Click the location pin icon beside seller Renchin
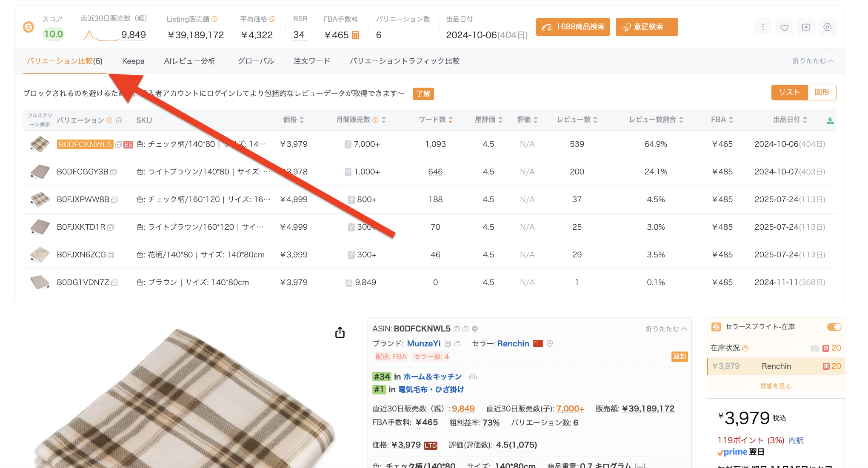This screenshot has width=868, height=468. pos(550,343)
